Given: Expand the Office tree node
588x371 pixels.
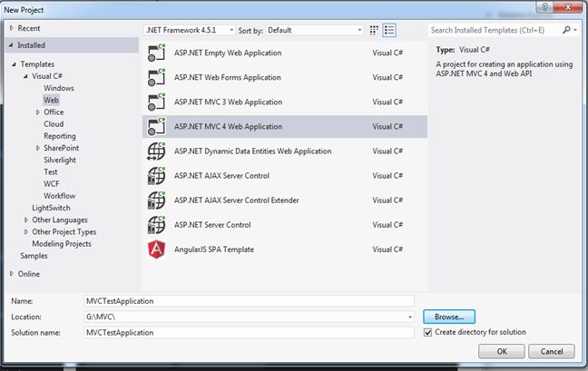Looking at the screenshot, I should point(38,112).
